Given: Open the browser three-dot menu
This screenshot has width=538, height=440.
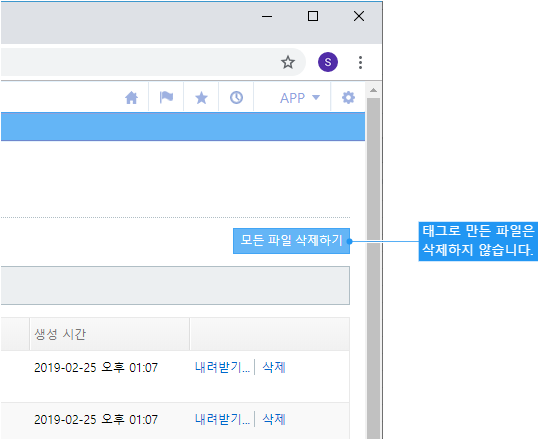Looking at the screenshot, I should pyautogui.click(x=360, y=62).
